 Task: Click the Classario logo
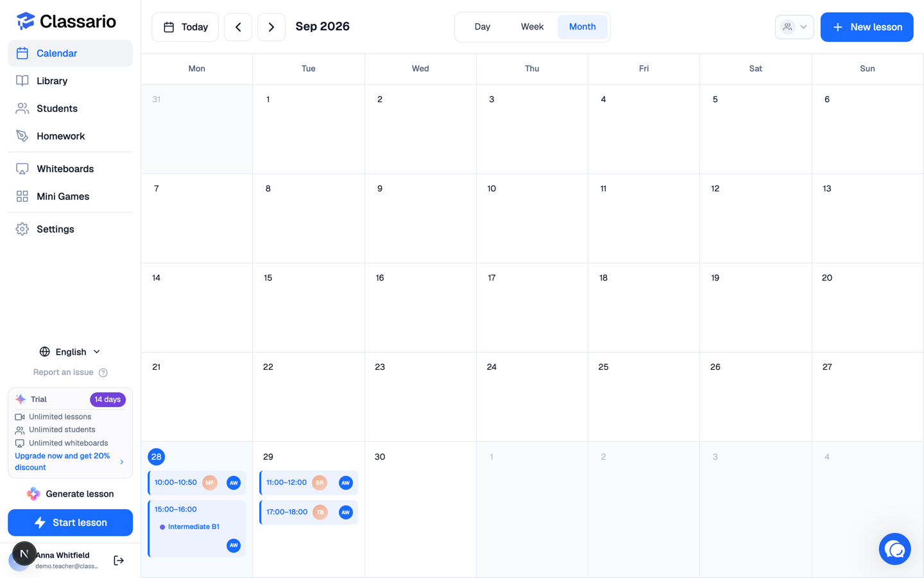click(x=66, y=21)
